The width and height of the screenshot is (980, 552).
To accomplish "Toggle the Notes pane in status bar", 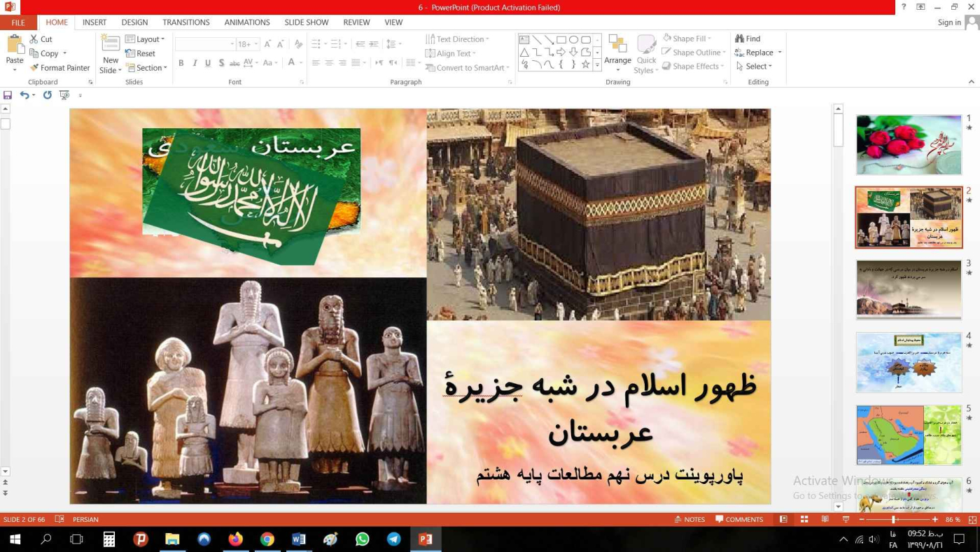I will click(689, 520).
